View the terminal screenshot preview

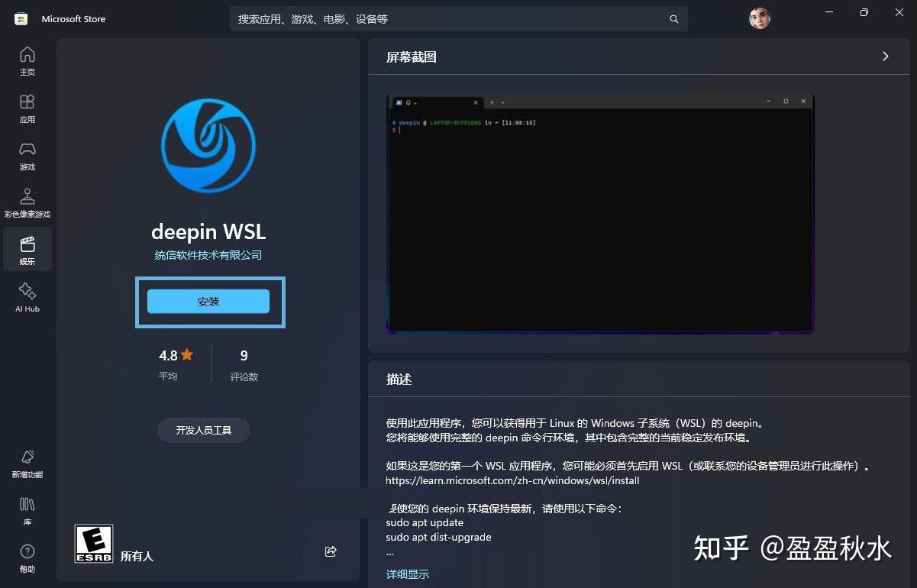coord(599,214)
